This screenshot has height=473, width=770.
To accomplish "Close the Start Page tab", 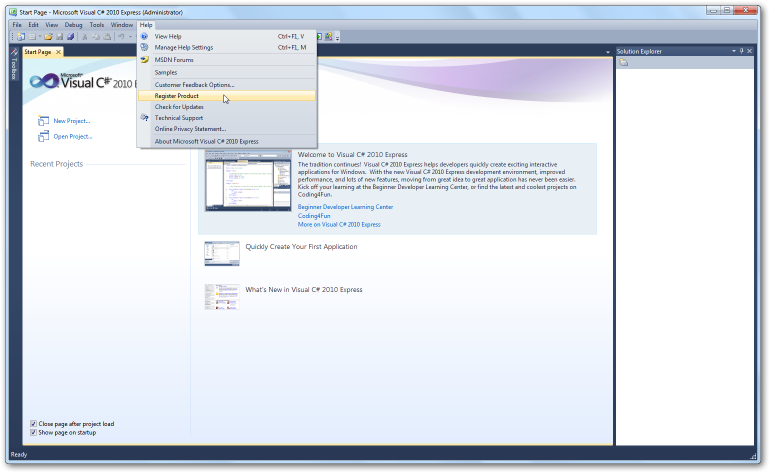I will click(58, 52).
